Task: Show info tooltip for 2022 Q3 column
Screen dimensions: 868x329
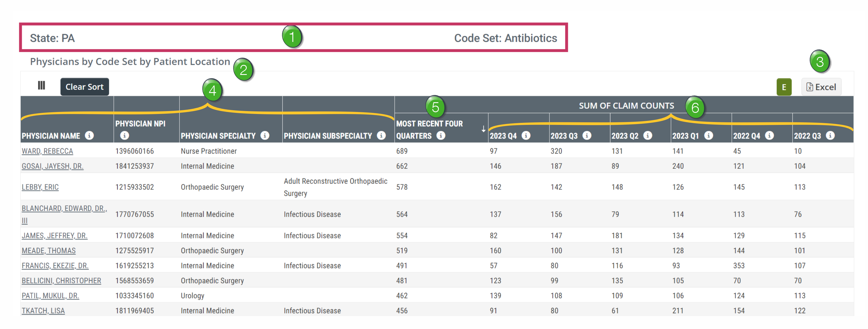Action: (830, 136)
